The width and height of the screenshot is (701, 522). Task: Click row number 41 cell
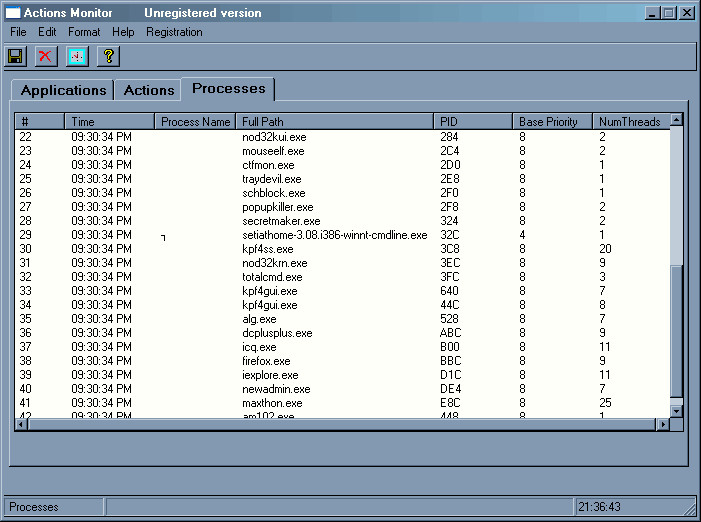(x=25, y=403)
